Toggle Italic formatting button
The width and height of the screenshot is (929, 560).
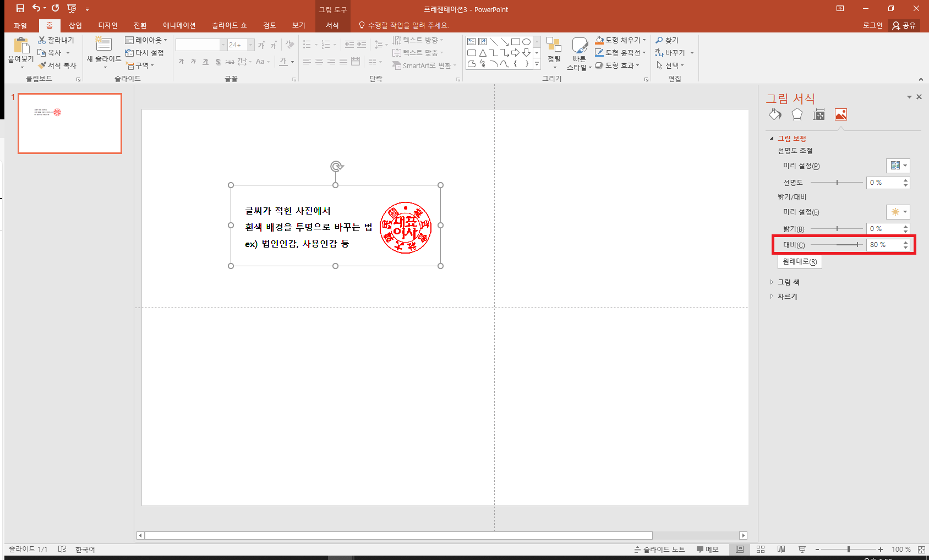click(193, 62)
